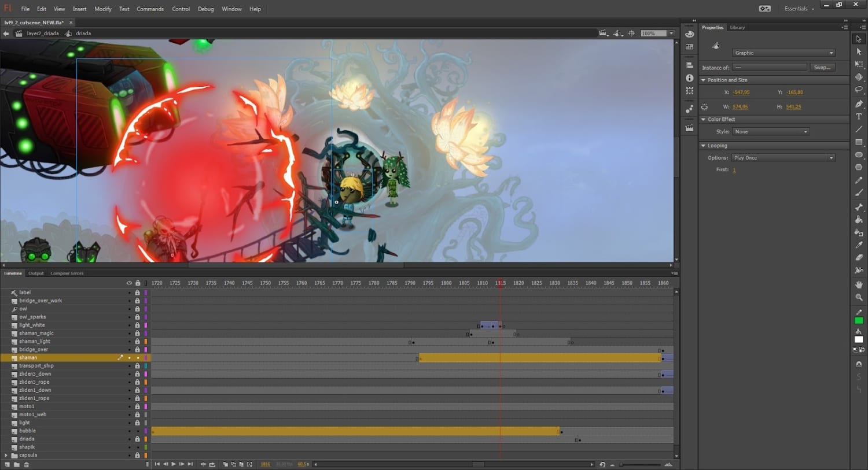Select the Text tool
868x470 pixels.
coord(859,117)
